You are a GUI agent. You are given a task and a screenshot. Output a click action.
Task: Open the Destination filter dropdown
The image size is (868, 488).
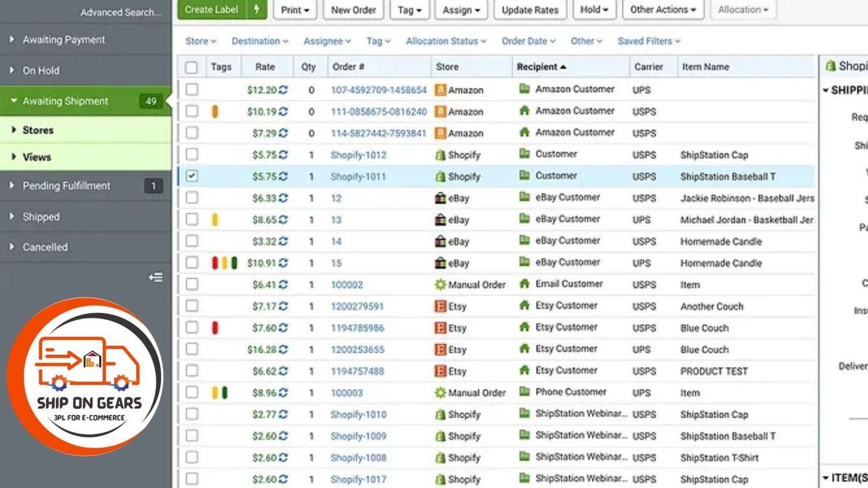tap(260, 41)
